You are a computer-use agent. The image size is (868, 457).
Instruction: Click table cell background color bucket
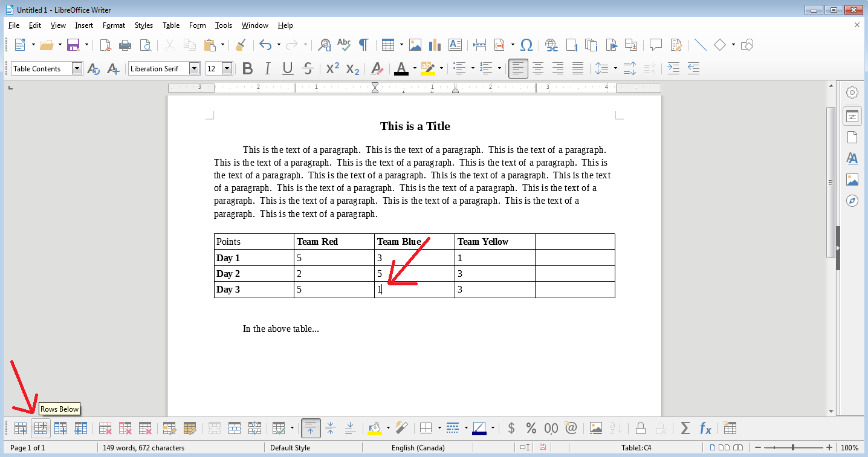[375, 429]
